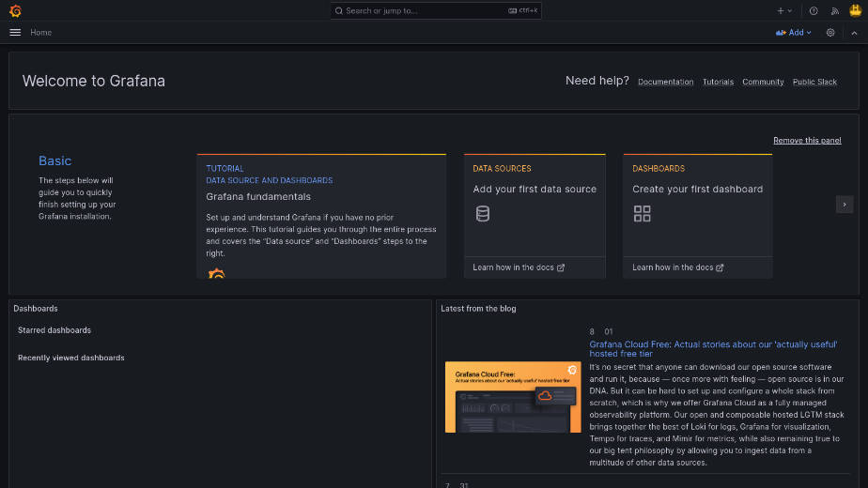Open the plus New dropdown
The height and width of the screenshot is (488, 868).
click(784, 10)
